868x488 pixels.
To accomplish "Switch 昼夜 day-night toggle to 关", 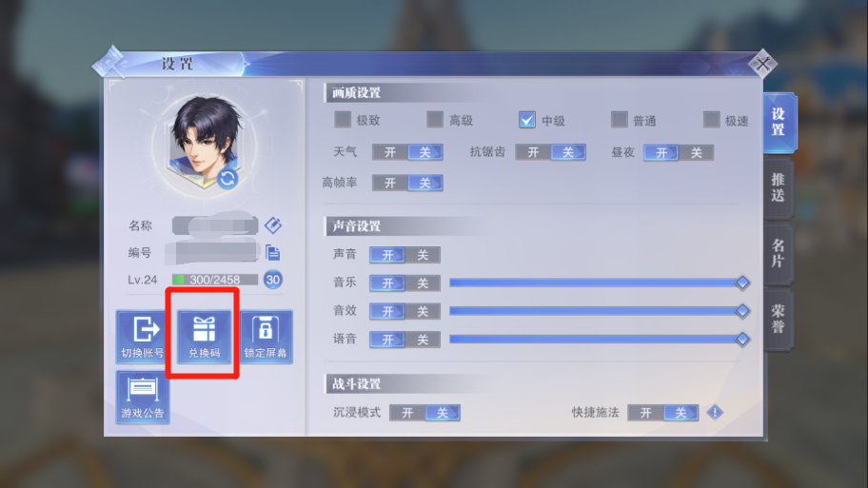I will pos(697,153).
